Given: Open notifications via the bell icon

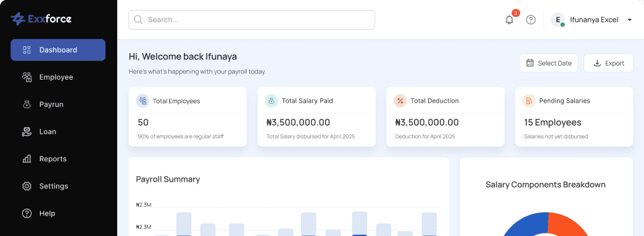Looking at the screenshot, I should coord(510,20).
